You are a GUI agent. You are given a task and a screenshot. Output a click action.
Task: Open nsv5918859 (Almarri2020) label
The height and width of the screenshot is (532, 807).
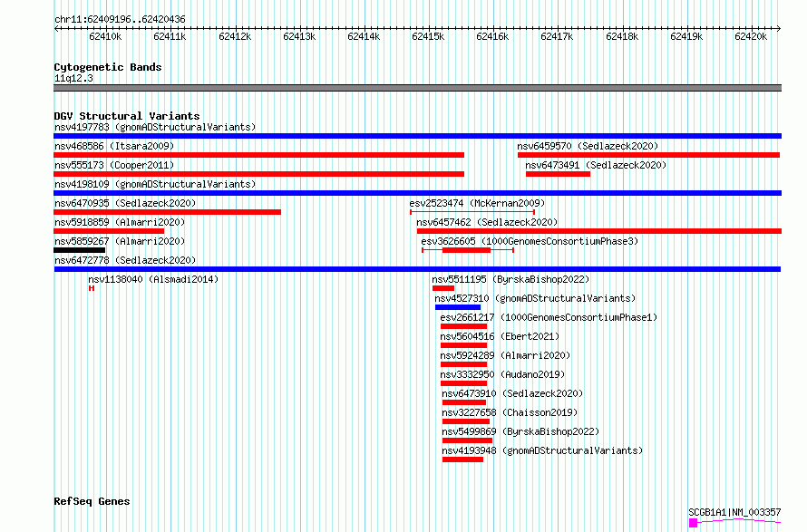pos(120,222)
